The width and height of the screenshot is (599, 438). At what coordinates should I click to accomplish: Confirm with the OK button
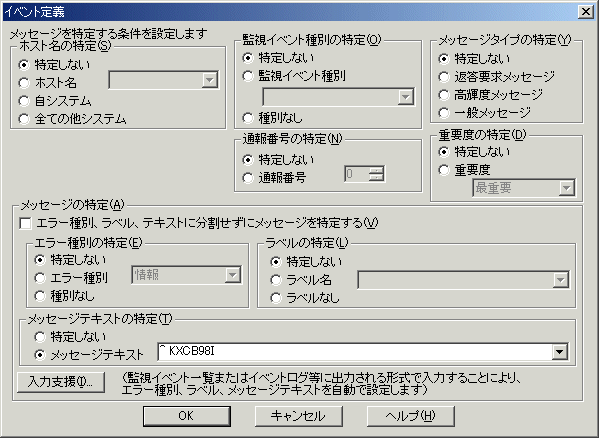[x=186, y=416]
